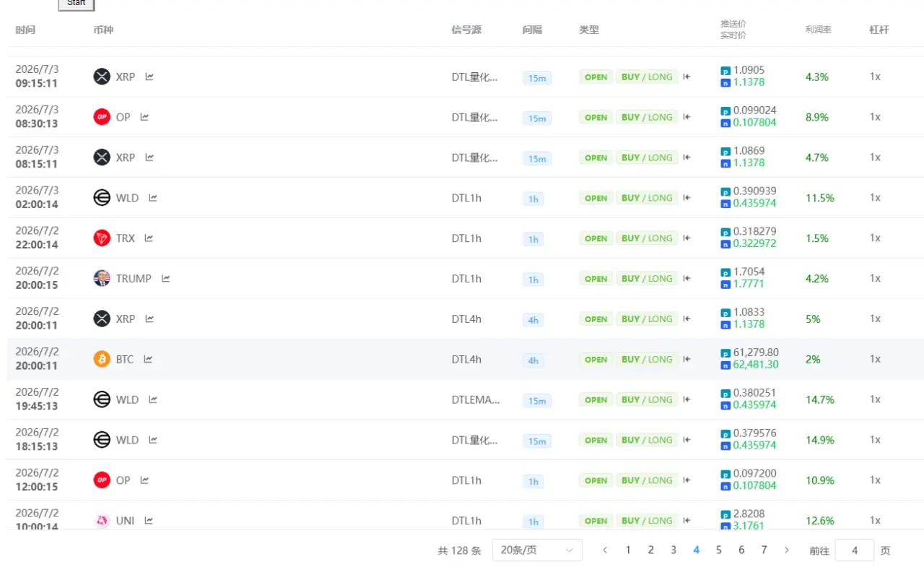Click BUY / LONG tag in UNI row

648,521
